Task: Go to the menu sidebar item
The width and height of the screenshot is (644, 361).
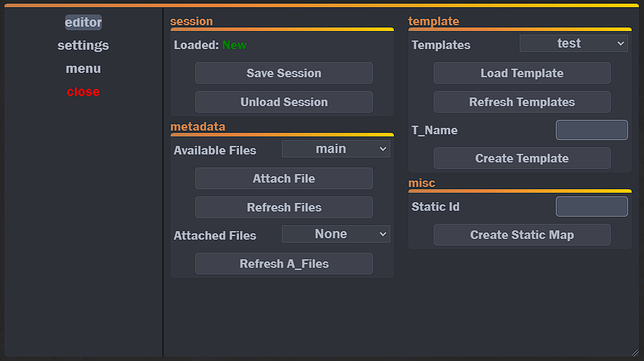Action: point(83,69)
